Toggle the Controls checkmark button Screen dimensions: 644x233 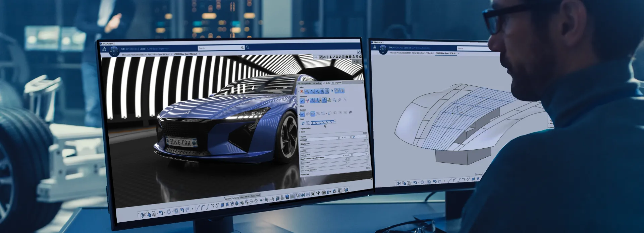click(x=302, y=114)
